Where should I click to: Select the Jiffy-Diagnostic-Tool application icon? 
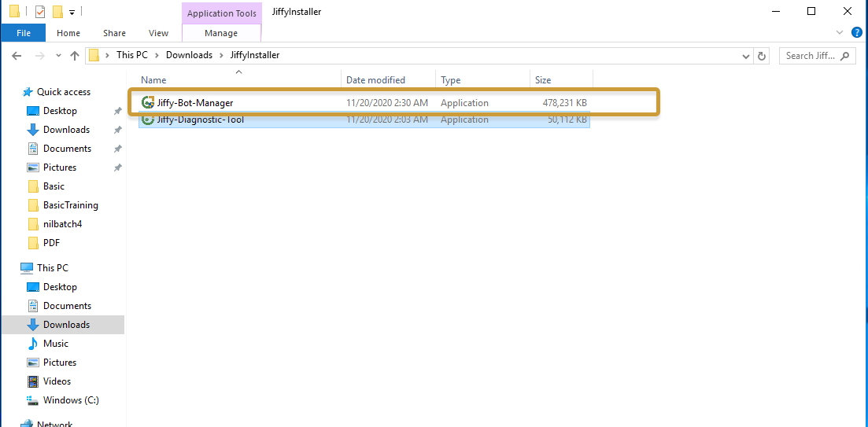pos(147,120)
